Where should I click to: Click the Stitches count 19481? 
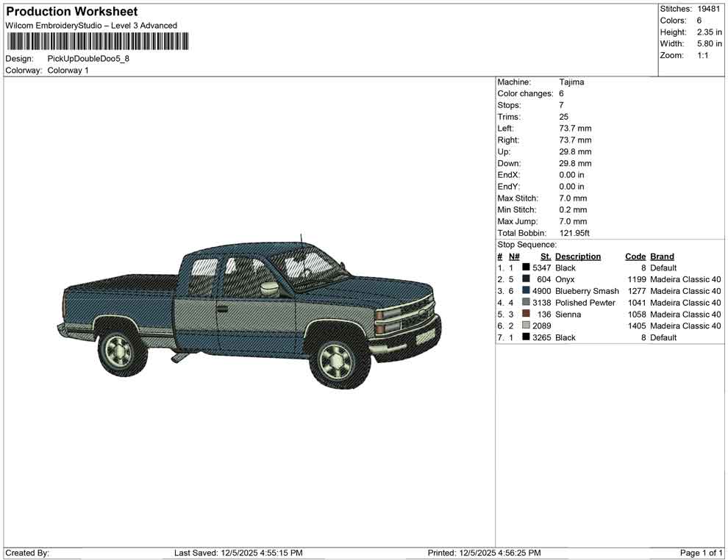(x=709, y=9)
